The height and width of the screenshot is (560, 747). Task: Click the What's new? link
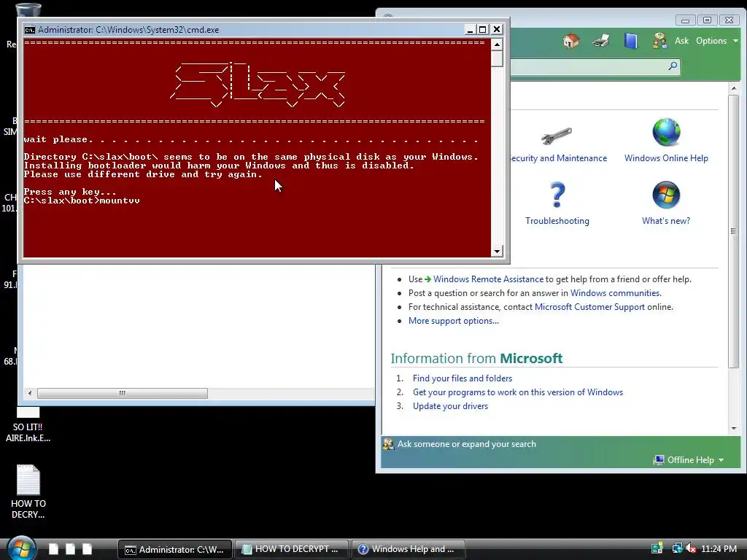[x=666, y=221]
